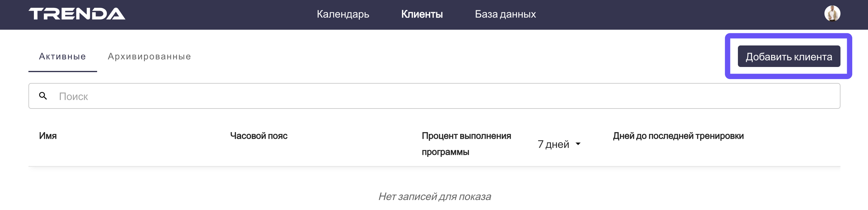Screen dimensions: 868x210
Task: Click the arrow beside 7 дней
Action: pyautogui.click(x=578, y=144)
